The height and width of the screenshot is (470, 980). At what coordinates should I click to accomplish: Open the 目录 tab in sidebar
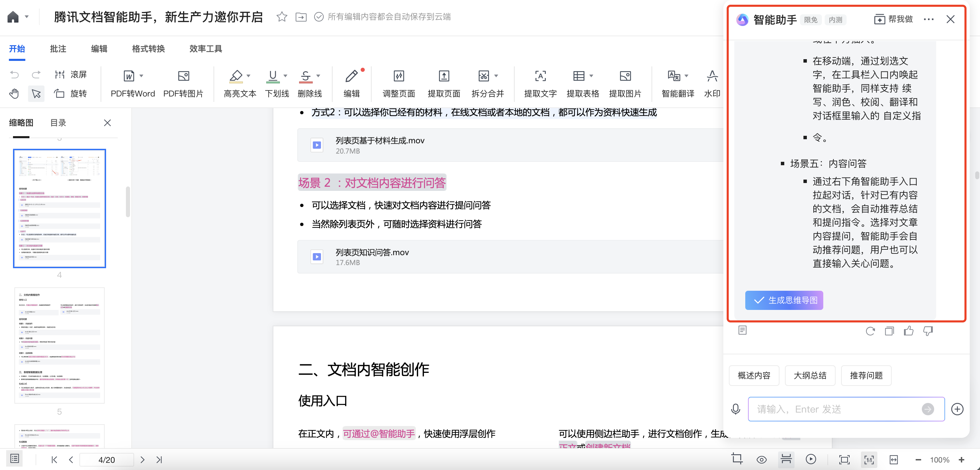(x=58, y=123)
